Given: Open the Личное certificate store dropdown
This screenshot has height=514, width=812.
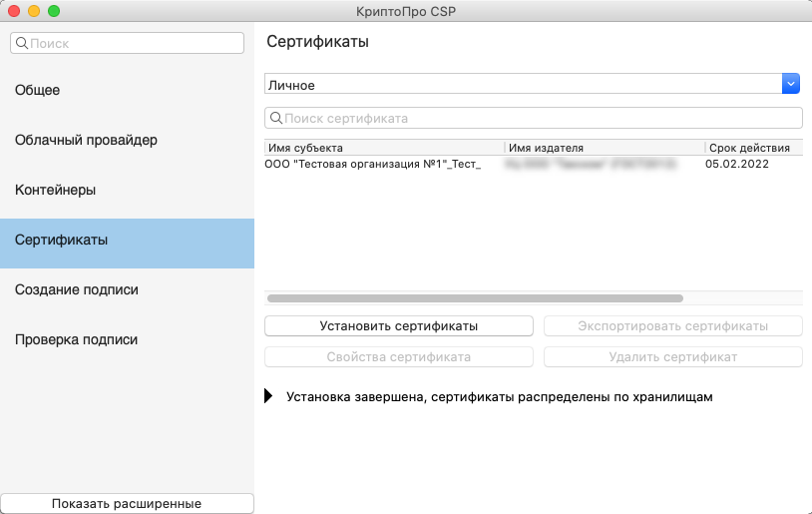Looking at the screenshot, I should (x=791, y=85).
